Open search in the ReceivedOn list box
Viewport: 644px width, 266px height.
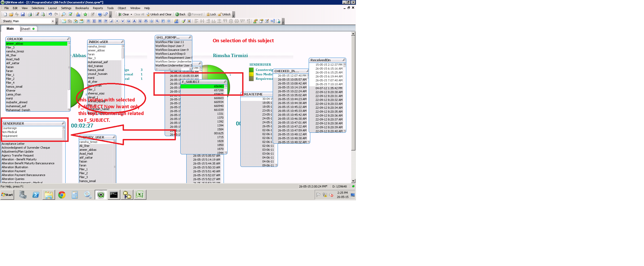click(x=344, y=60)
